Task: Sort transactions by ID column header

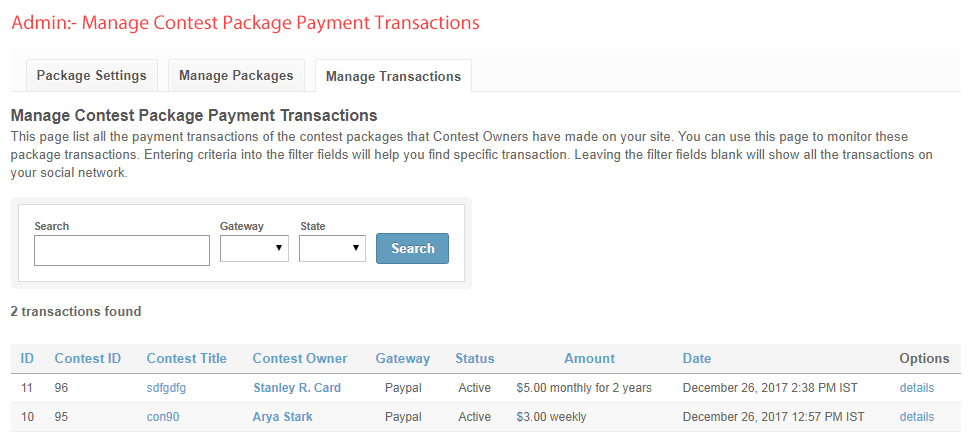Action: (28, 358)
